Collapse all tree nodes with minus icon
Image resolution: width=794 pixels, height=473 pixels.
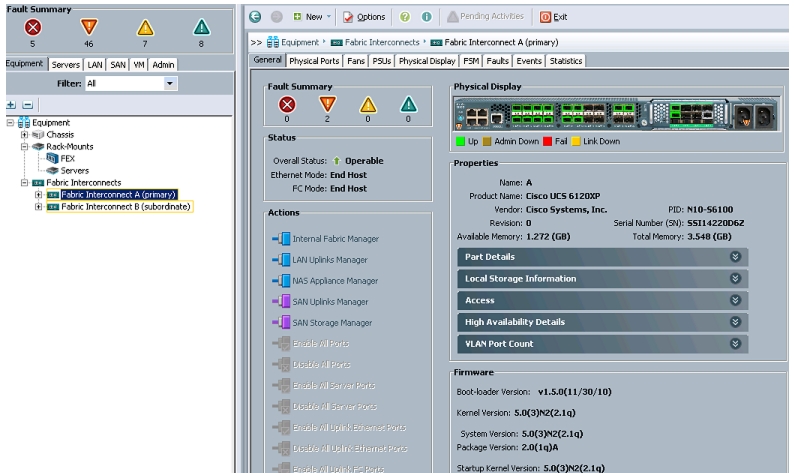[28, 105]
